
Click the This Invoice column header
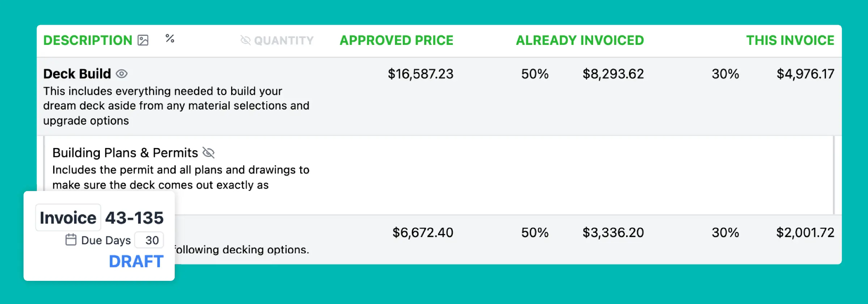pos(790,40)
